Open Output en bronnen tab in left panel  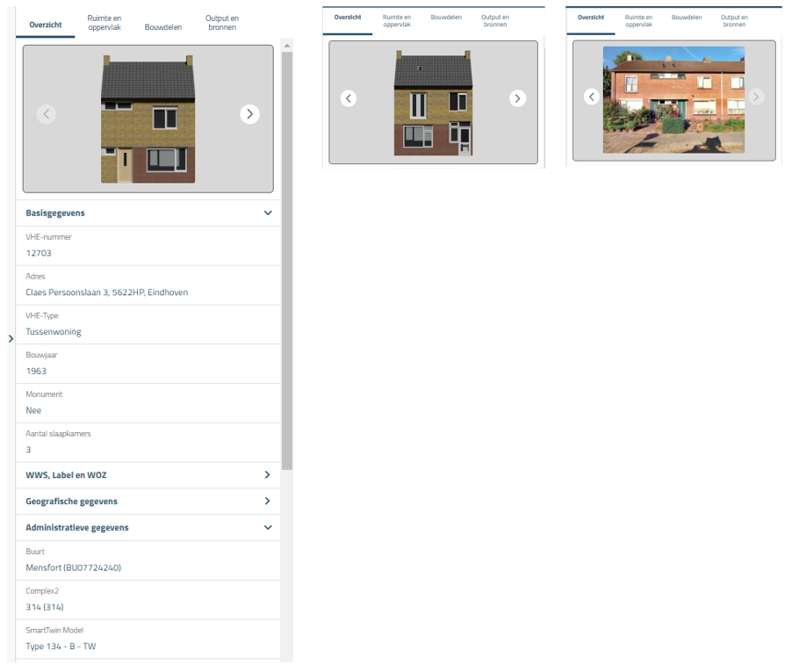click(x=221, y=23)
